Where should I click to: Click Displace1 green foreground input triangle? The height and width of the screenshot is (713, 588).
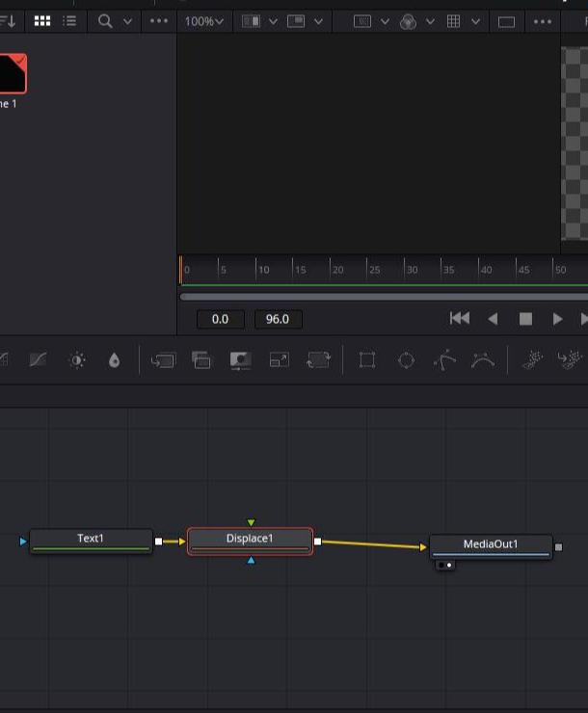point(251,522)
